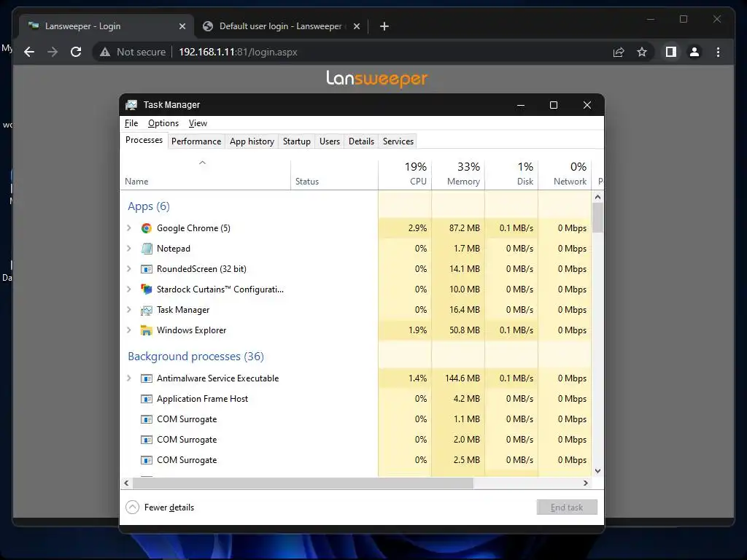The height and width of the screenshot is (560, 747).
Task: Expand the Google Chrome (5) process group
Action: (128, 228)
